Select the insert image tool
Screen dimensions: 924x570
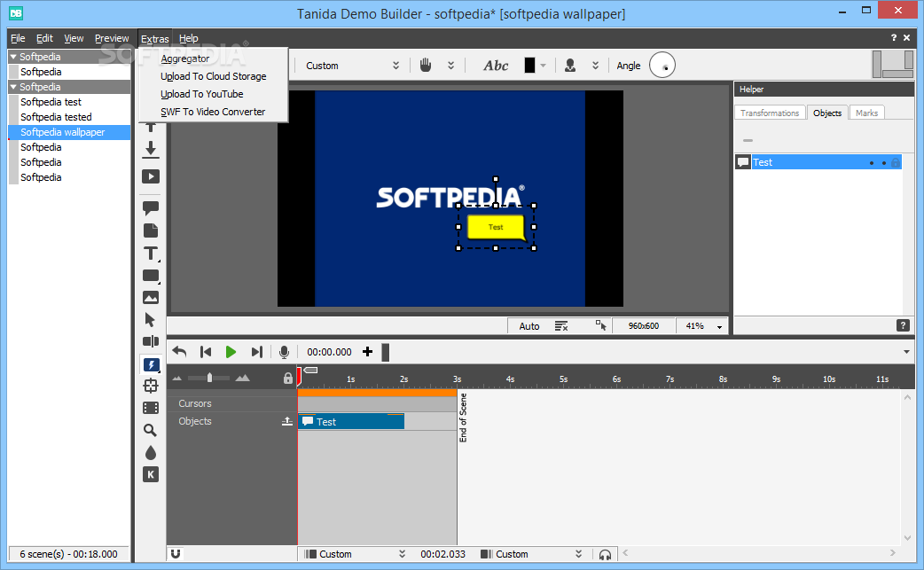[151, 298]
